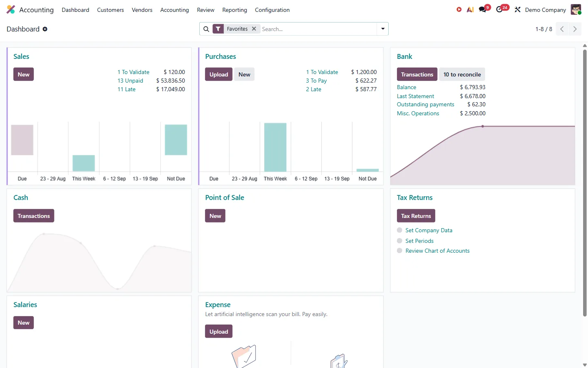The height and width of the screenshot is (368, 588).
Task: Click New button in Sales card
Action: (x=24, y=74)
